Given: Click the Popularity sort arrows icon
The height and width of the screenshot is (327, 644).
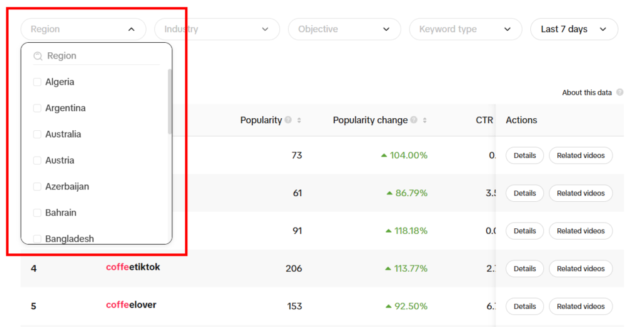Looking at the screenshot, I should 299,120.
